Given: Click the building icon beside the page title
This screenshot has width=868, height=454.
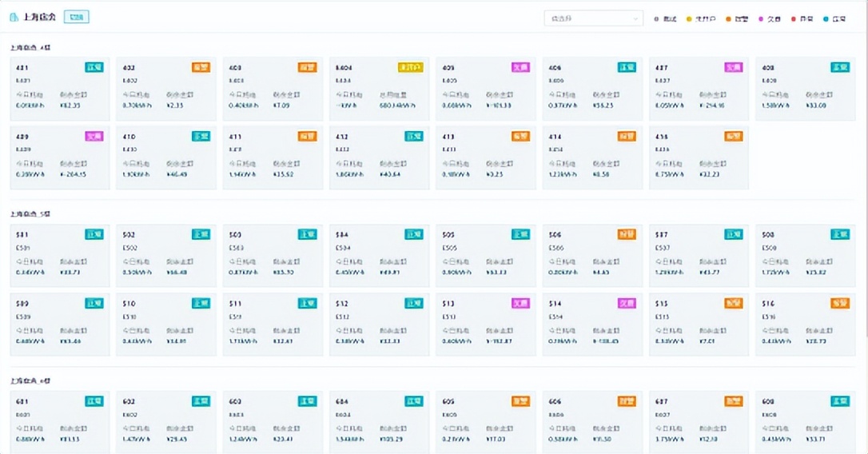Looking at the screenshot, I should coord(14,17).
